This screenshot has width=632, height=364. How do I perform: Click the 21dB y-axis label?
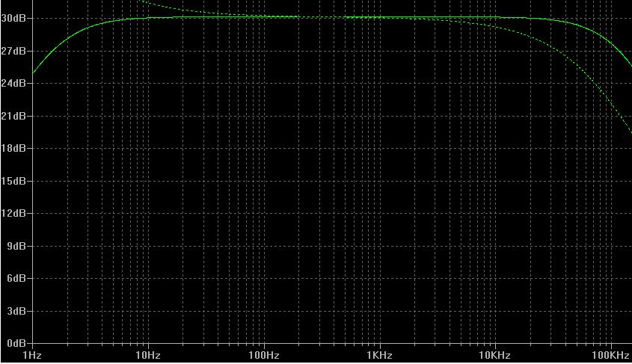coord(13,116)
